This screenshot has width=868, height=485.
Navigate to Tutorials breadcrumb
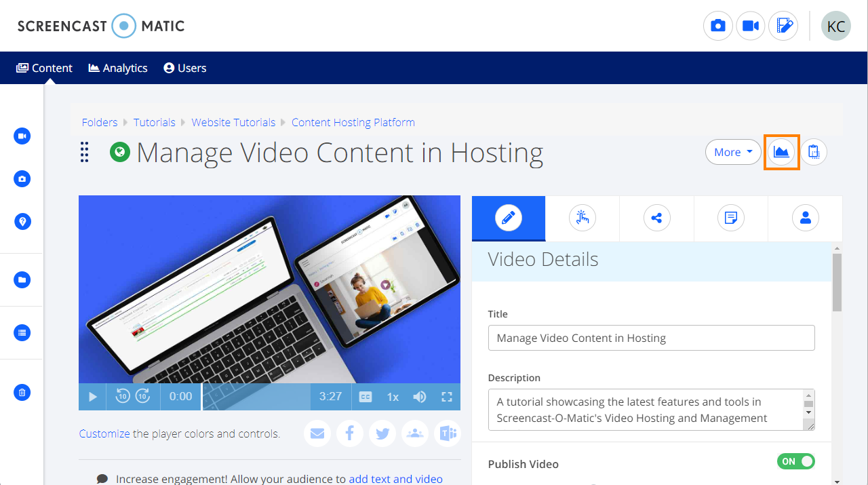(x=154, y=122)
